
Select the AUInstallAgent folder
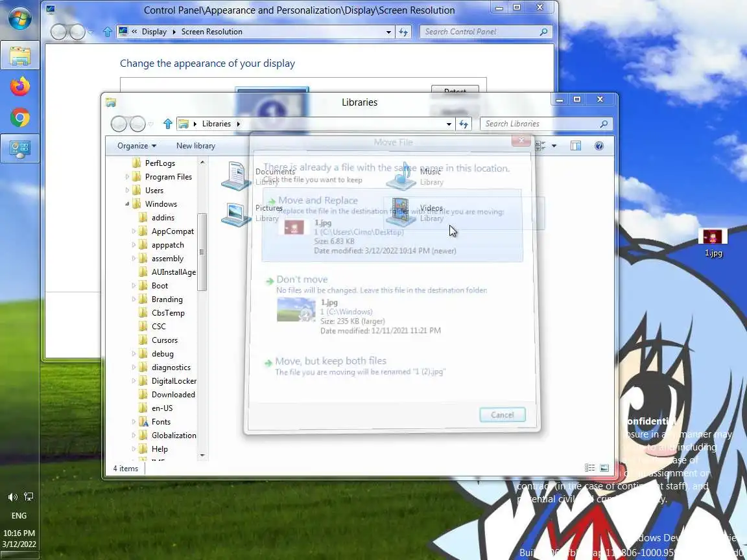click(173, 272)
